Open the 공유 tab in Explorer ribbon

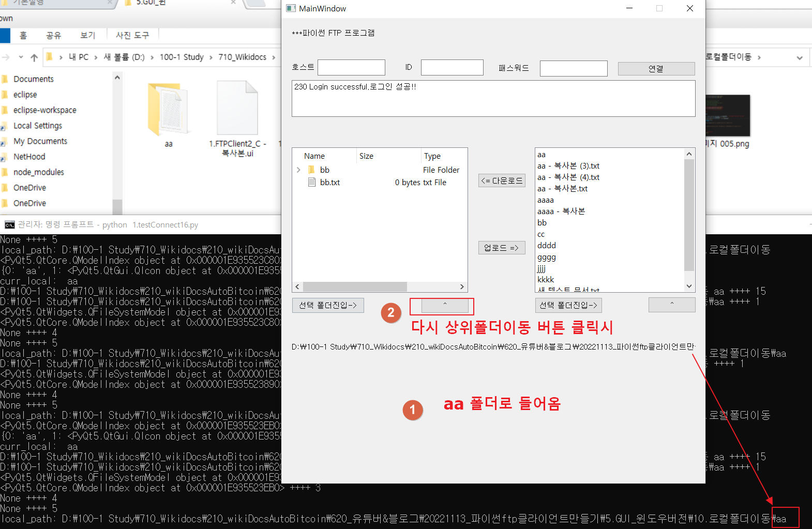54,35
